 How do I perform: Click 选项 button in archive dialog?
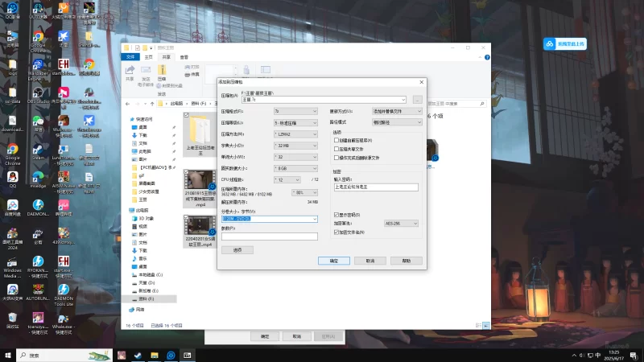(x=237, y=250)
